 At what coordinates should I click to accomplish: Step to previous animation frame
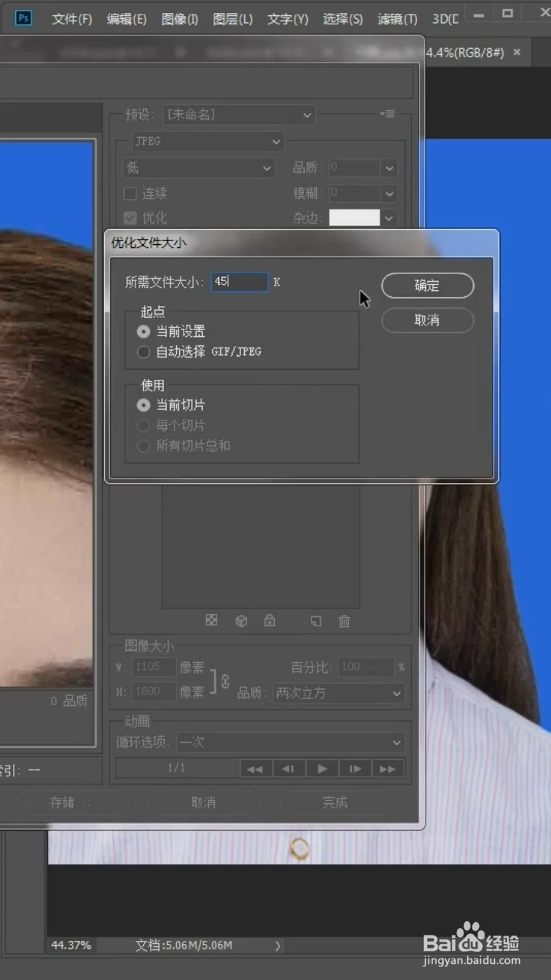click(x=289, y=769)
